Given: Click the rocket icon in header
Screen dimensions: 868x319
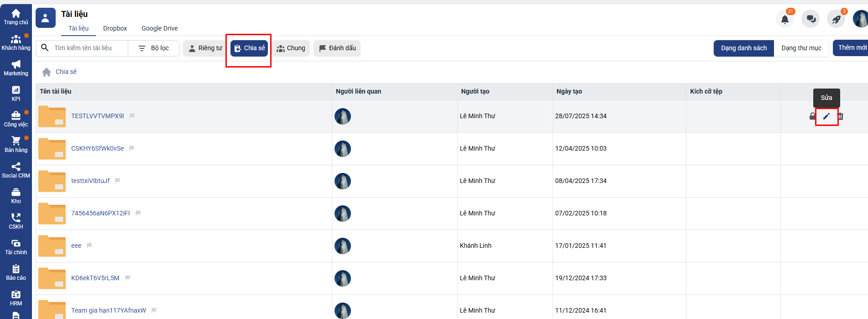Looking at the screenshot, I should (x=836, y=19).
